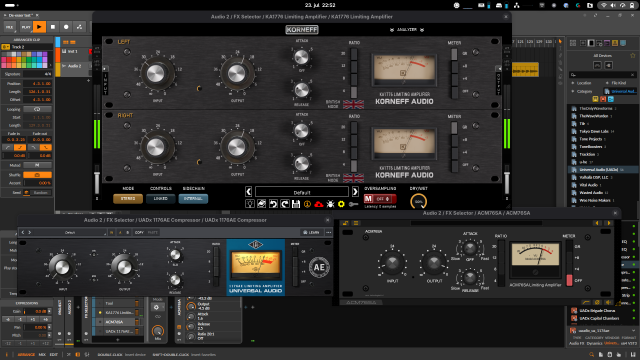The image size is (640, 360).
Task: Open the Default preset dropdown in UADx 1176AE
Action: [70, 232]
